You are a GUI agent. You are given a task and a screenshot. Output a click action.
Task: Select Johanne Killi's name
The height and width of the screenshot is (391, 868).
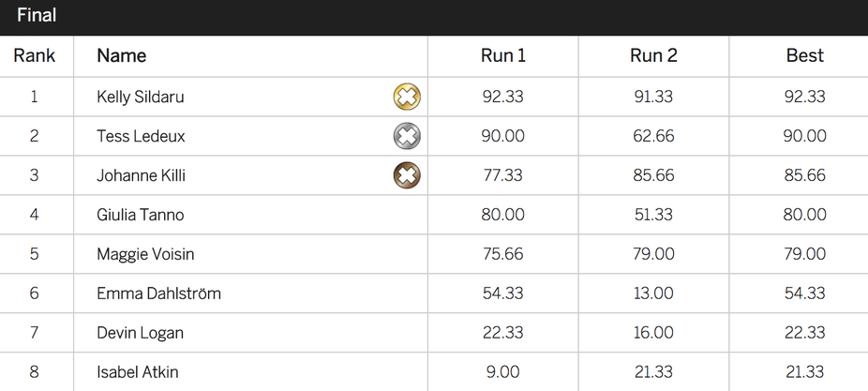tap(141, 175)
